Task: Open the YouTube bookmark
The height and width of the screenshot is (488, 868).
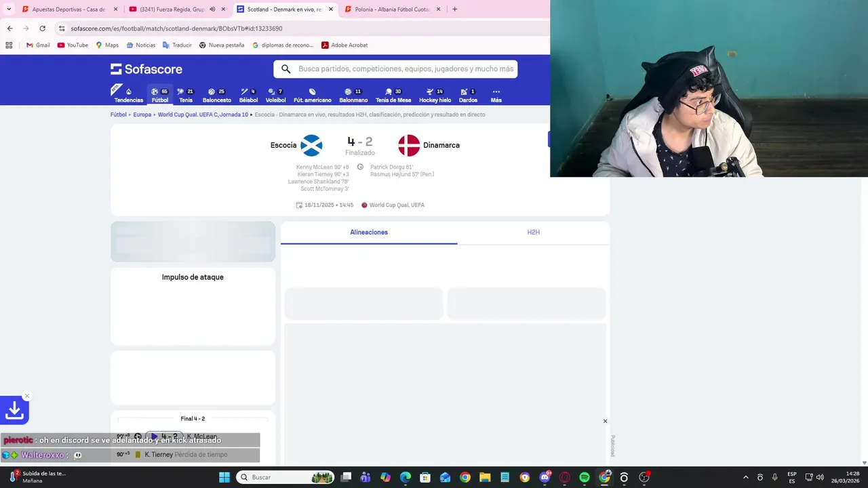Action: (73, 45)
